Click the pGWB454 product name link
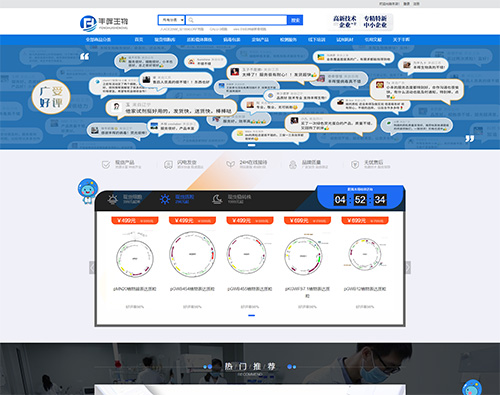This screenshot has height=395, width=500. pyautogui.click(x=192, y=289)
